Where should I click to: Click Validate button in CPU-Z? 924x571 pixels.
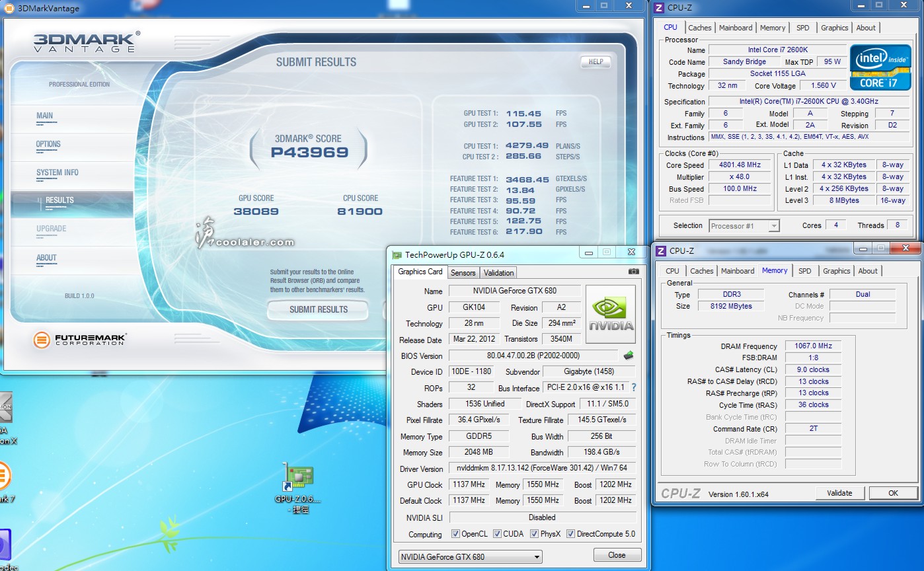(839, 493)
